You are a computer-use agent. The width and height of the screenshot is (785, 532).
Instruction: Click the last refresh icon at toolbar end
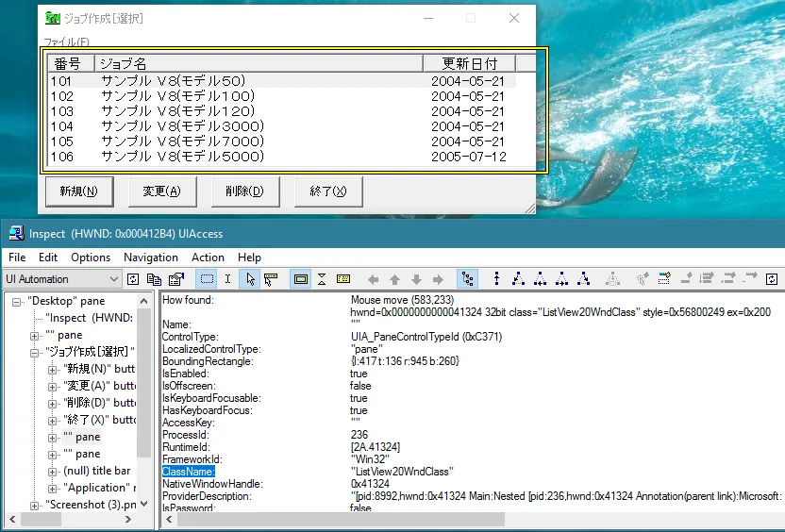[772, 279]
